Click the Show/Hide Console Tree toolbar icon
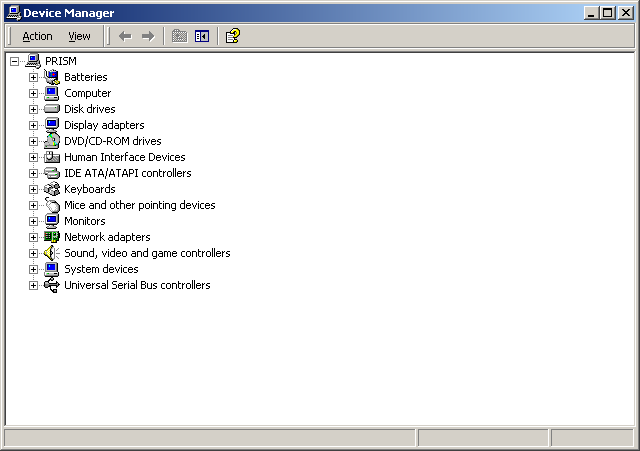The height and width of the screenshot is (451, 640). (202, 36)
